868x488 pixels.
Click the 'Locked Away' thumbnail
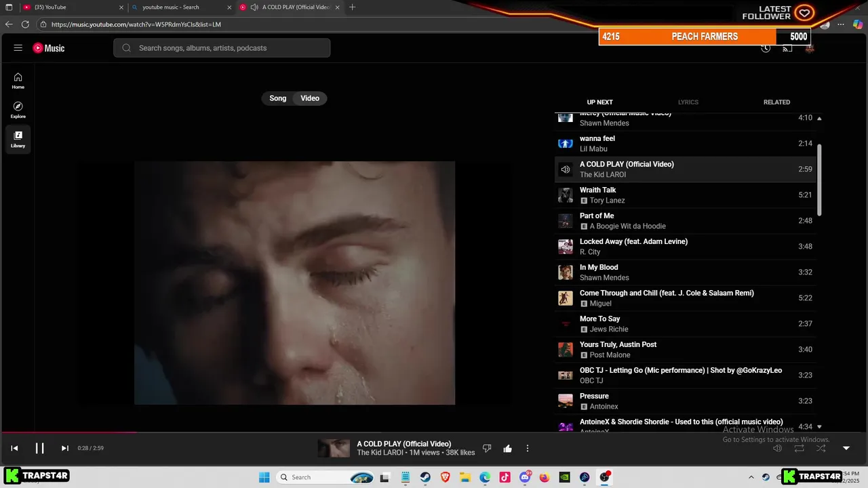point(566,247)
